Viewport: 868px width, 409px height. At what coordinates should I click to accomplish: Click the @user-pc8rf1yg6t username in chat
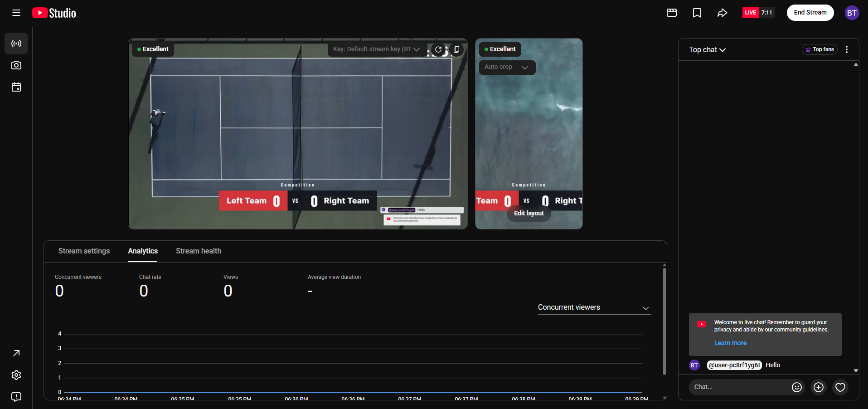pos(734,365)
